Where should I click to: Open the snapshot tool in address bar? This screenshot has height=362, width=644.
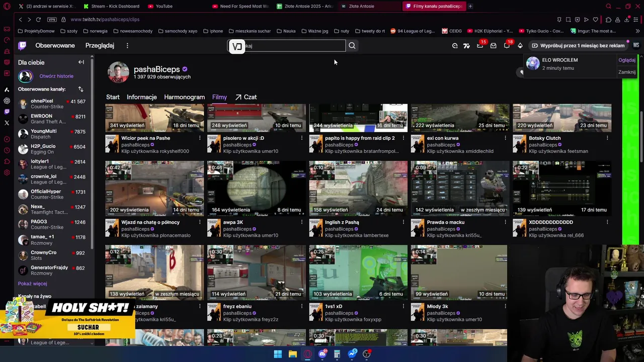(568, 20)
